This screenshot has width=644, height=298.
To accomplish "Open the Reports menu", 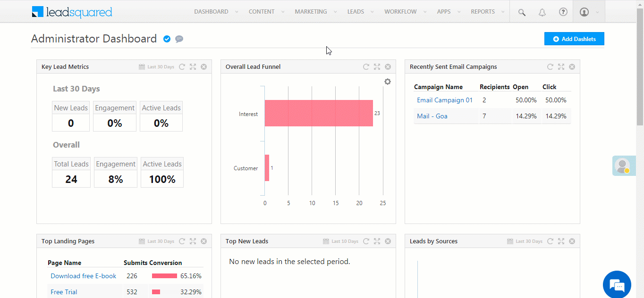I will pos(487,12).
